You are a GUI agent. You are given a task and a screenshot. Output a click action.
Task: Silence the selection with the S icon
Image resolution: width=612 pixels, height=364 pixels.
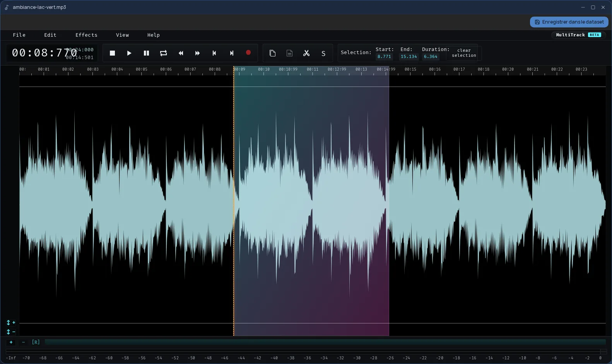coord(323,53)
